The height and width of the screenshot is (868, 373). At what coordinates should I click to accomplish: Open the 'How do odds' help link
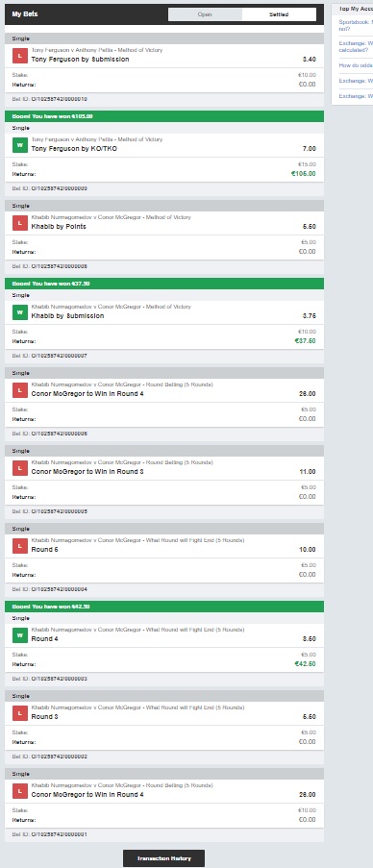(x=356, y=65)
